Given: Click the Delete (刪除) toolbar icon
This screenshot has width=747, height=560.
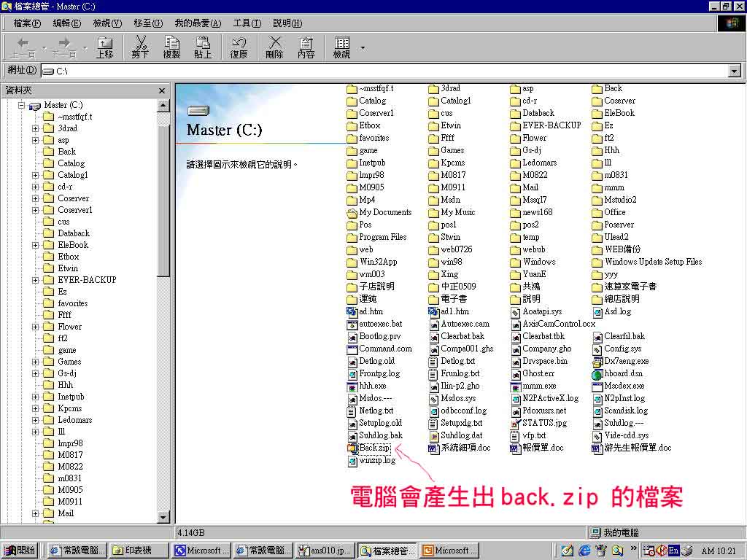Looking at the screenshot, I should click(x=274, y=47).
